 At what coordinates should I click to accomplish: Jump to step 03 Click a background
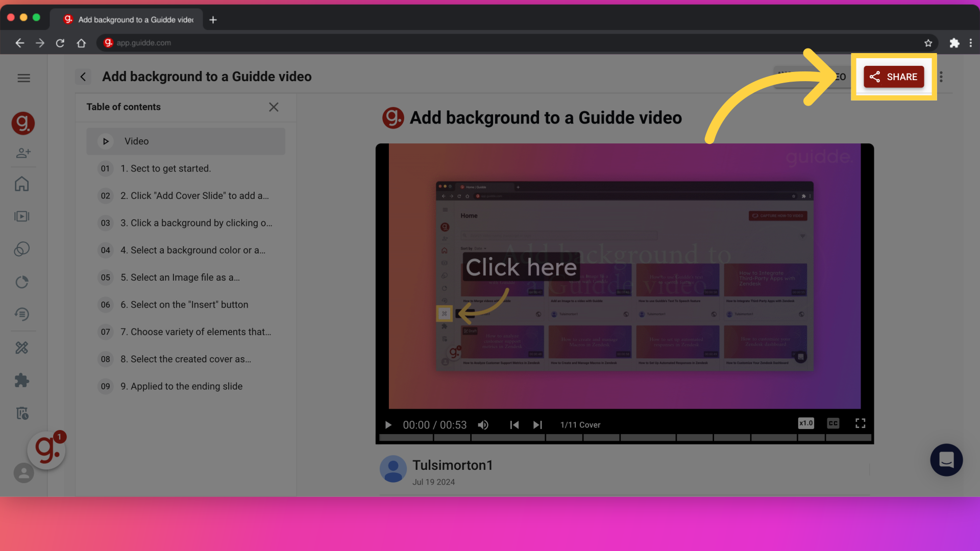[186, 223]
